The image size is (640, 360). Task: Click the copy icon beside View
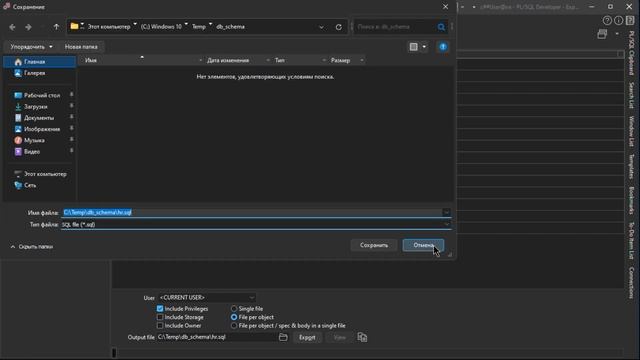362,337
